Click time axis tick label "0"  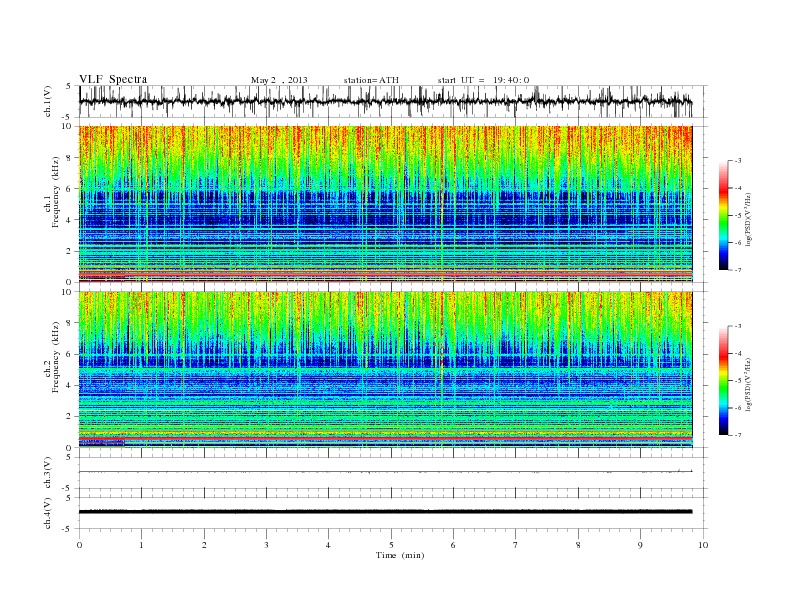point(79,545)
